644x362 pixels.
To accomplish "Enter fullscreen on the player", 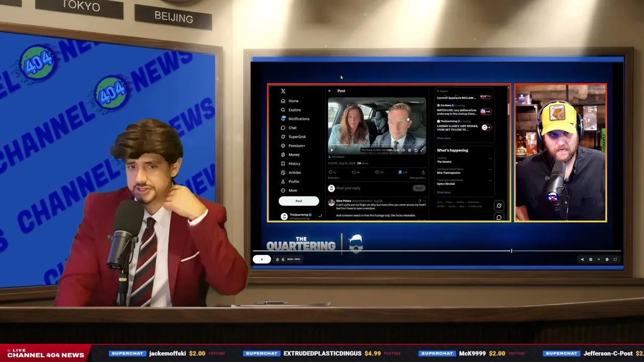I will tap(615, 259).
